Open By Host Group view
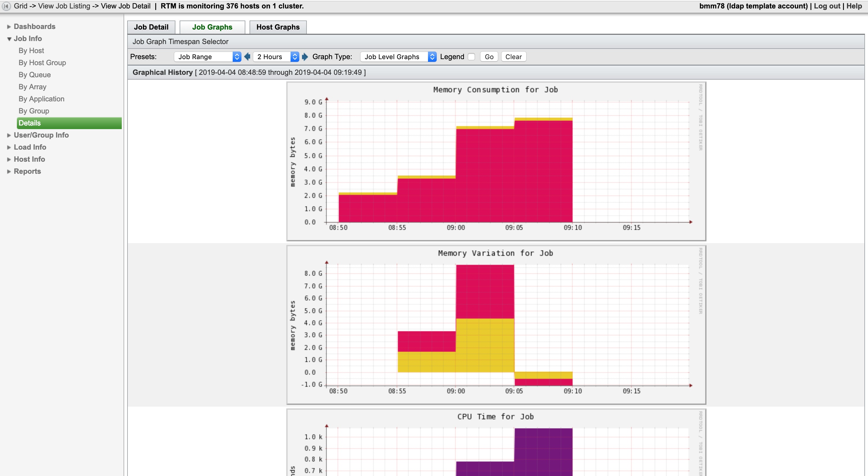This screenshot has width=868, height=476. [x=42, y=63]
